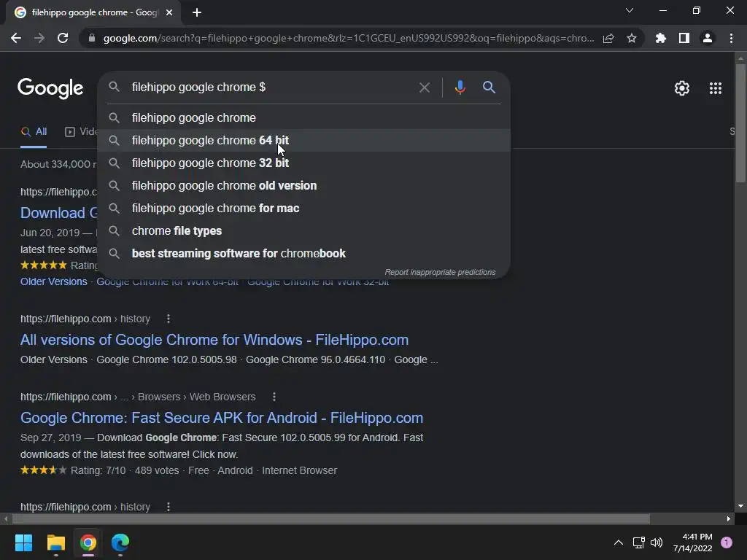Click the browser Back arrow
Image resolution: width=747 pixels, height=560 pixels.
[x=16, y=38]
